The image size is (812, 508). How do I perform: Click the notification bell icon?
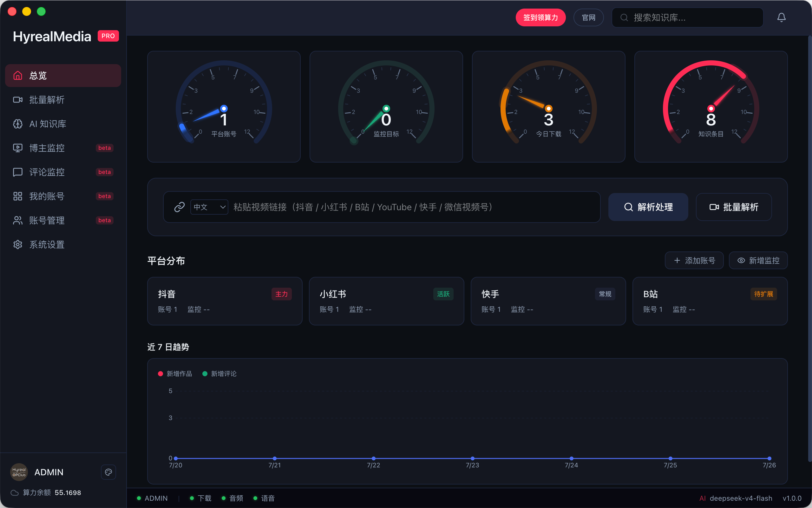point(782,17)
